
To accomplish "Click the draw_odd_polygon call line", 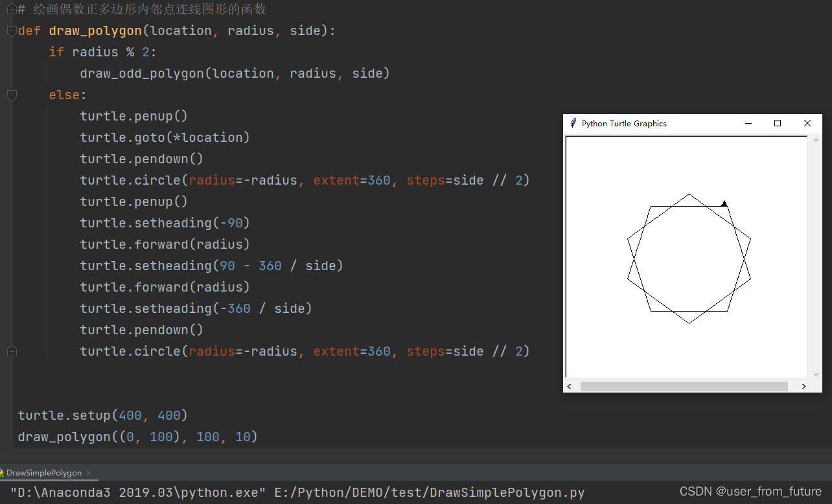I will [235, 73].
